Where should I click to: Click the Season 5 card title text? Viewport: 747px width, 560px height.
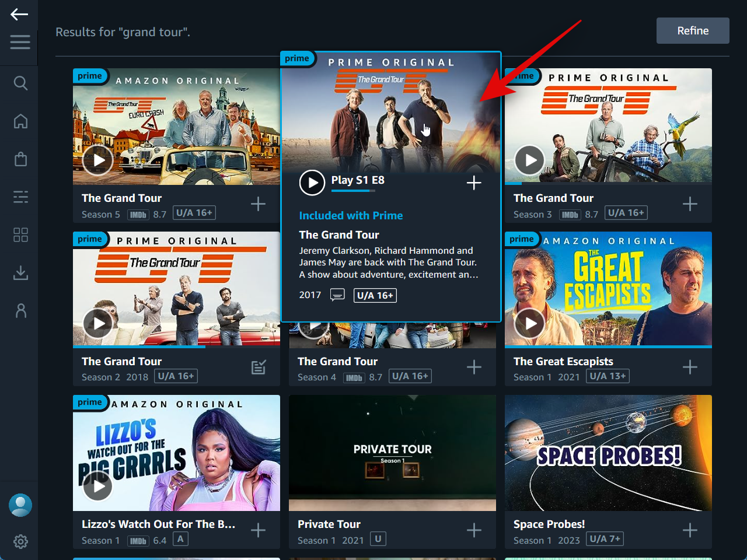[x=121, y=198]
